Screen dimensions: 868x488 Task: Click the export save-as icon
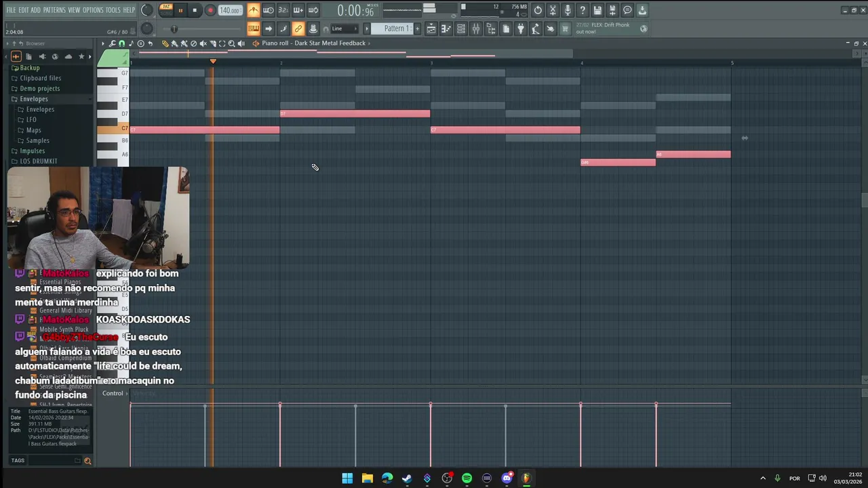613,10
